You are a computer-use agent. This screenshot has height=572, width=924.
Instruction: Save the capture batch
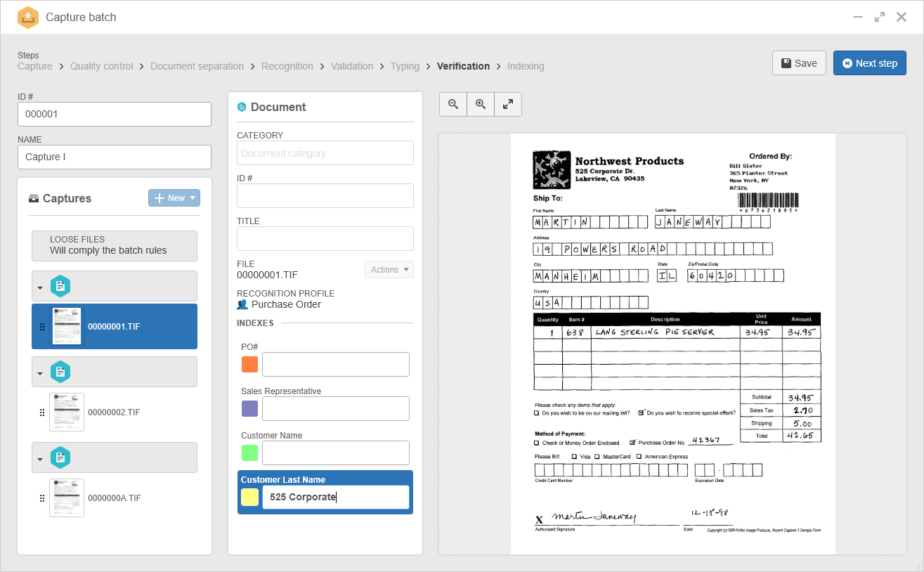click(799, 63)
